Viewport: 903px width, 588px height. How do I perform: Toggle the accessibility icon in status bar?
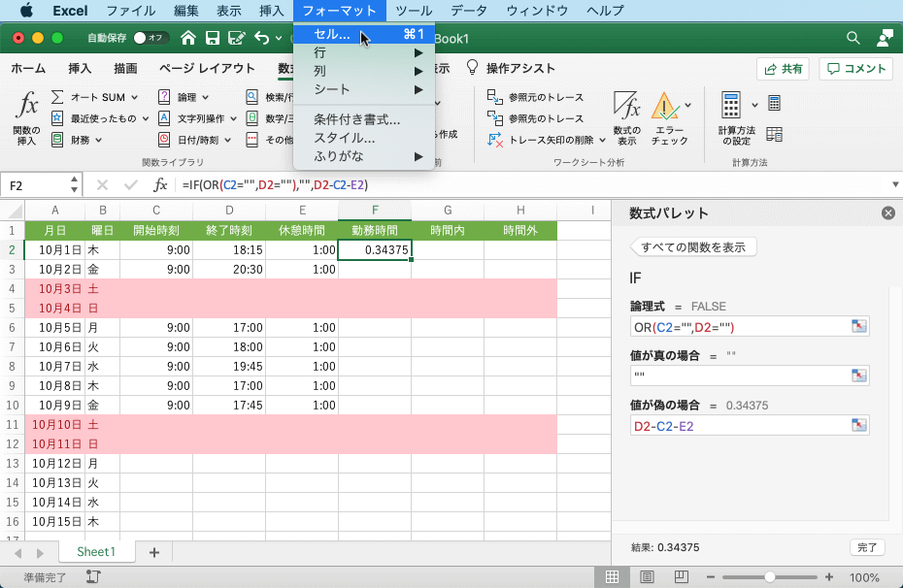click(x=93, y=576)
